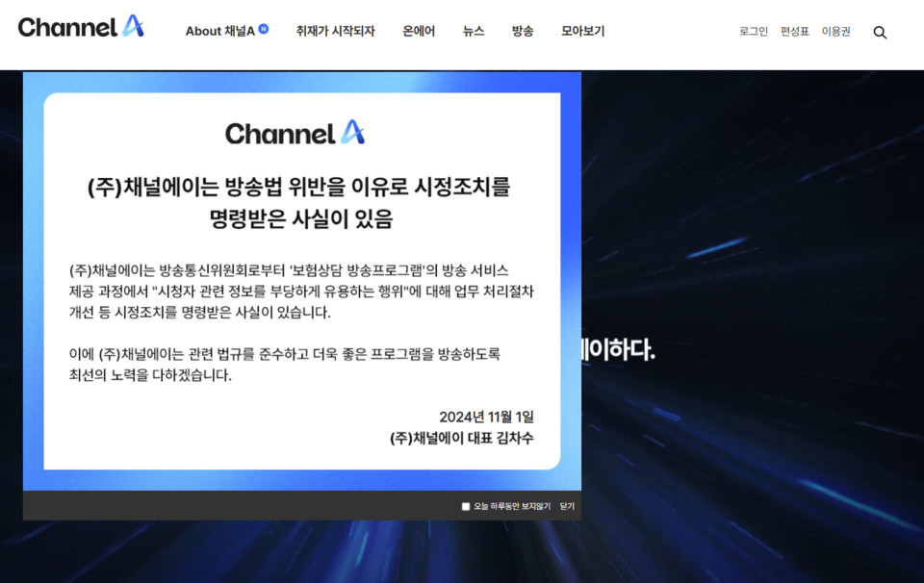This screenshot has width=924, height=583.
Task: Open the 뉴스 news menu
Action: pyautogui.click(x=473, y=30)
